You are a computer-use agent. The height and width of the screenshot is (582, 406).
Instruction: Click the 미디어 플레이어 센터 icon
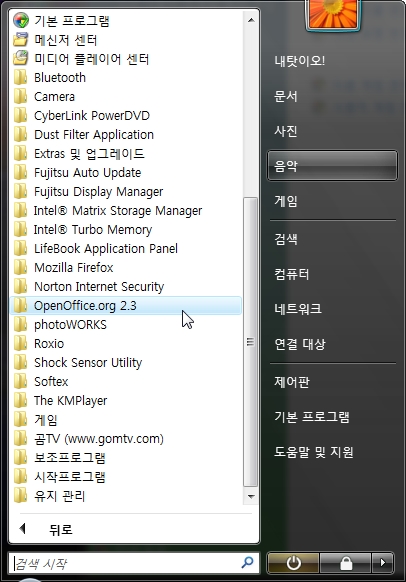21,58
